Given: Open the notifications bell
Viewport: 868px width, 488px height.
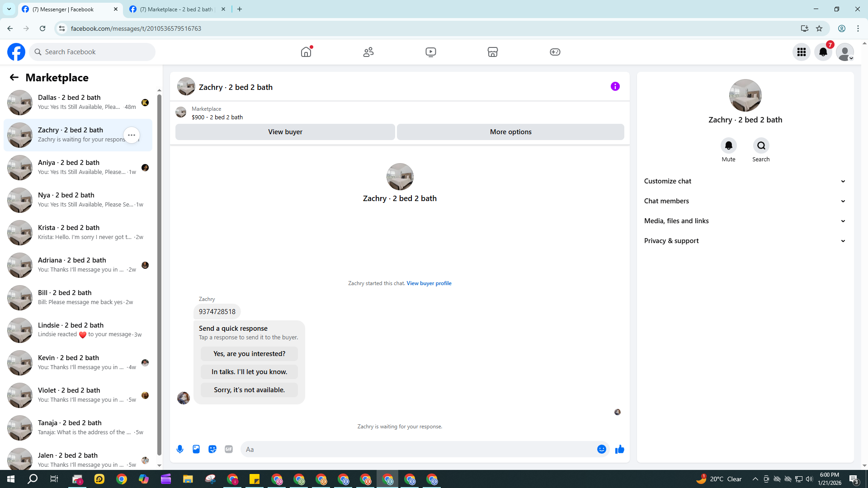Looking at the screenshot, I should pyautogui.click(x=823, y=52).
